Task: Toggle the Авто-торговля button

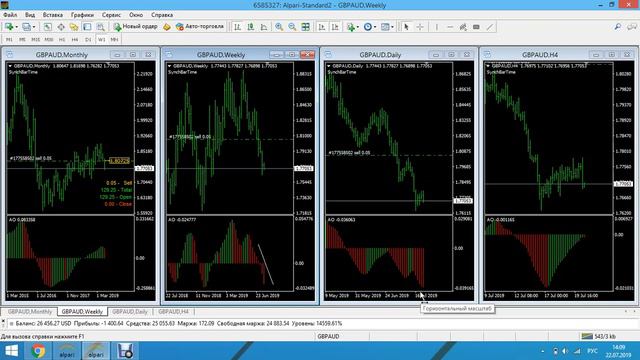Action: (x=200, y=27)
